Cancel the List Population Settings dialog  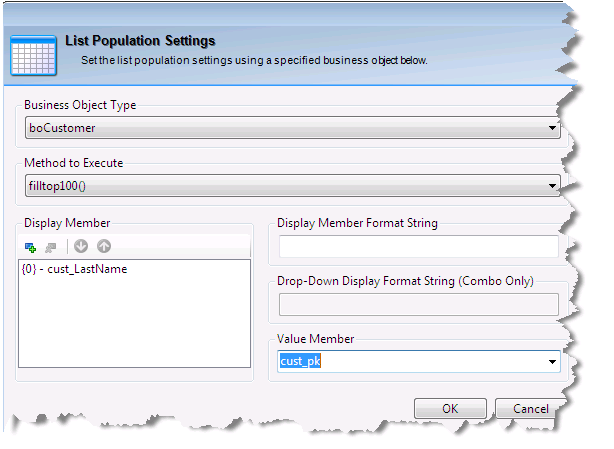(529, 409)
